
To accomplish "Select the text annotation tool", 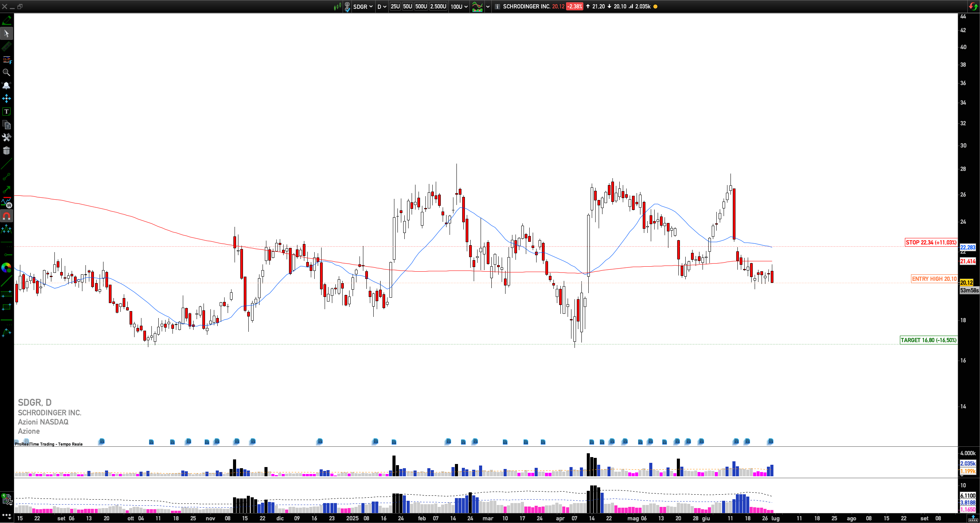I will click(x=7, y=111).
